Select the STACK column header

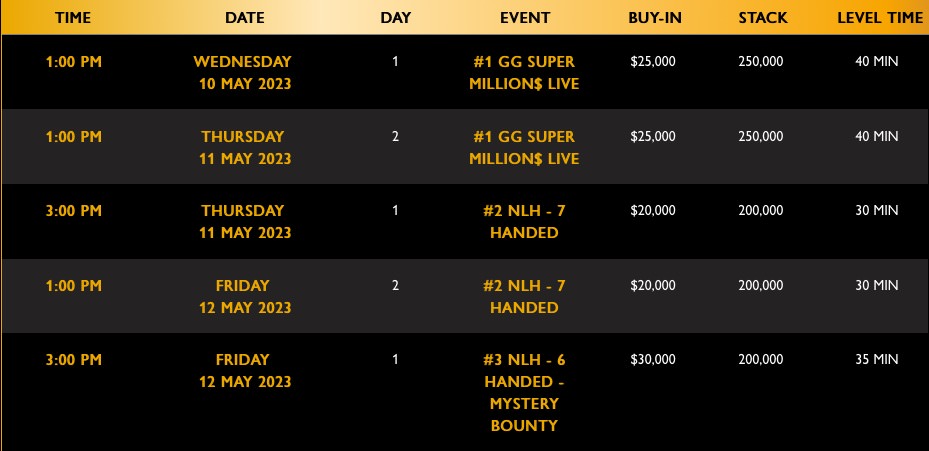[763, 18]
